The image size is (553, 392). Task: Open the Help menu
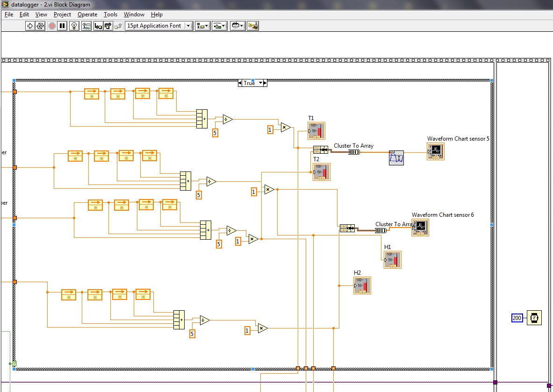point(157,14)
